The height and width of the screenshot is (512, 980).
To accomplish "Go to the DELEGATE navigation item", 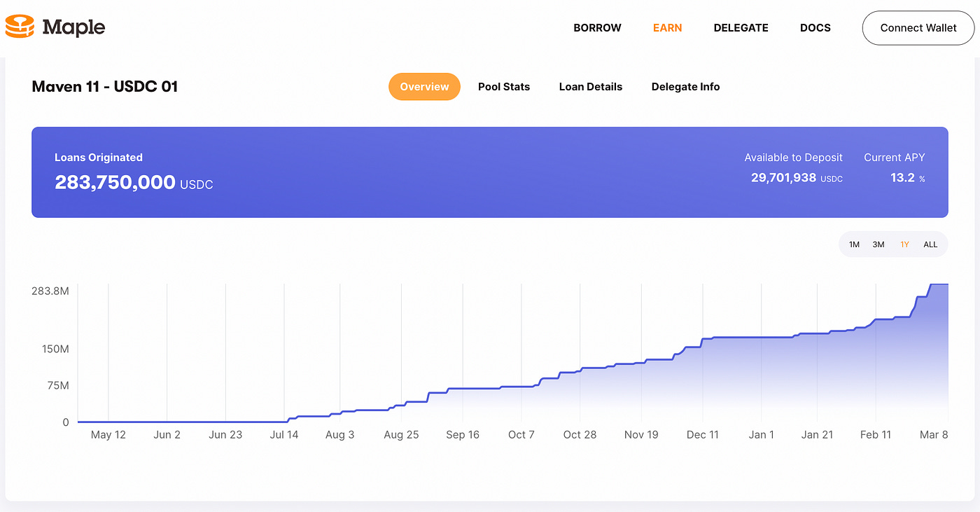I will point(741,28).
